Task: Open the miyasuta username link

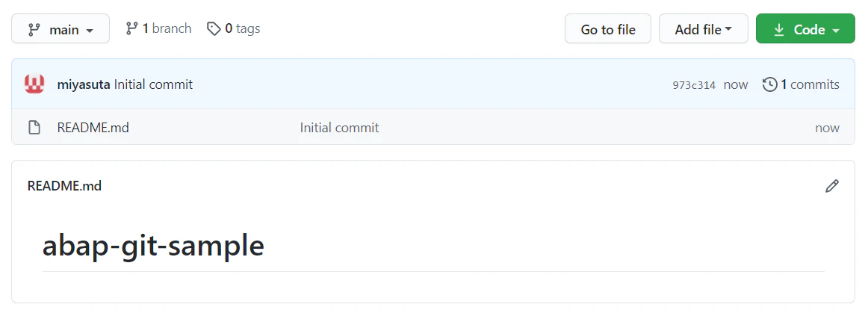Action: click(84, 84)
